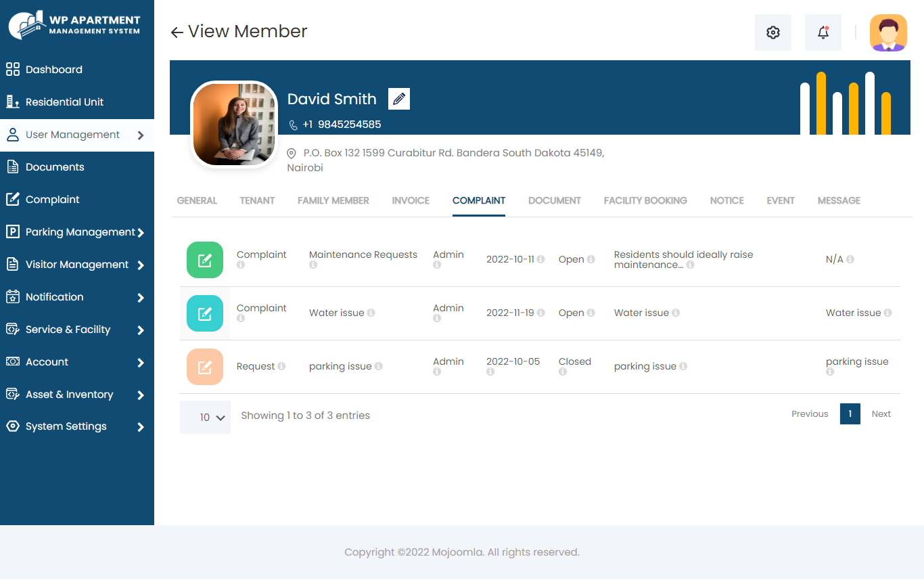Click info icon beside N/A value
Image resolution: width=924 pixels, height=580 pixels.
pos(850,259)
